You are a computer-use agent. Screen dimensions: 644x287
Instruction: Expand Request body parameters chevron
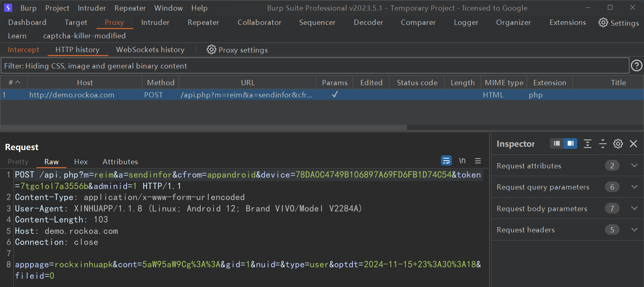coord(634,208)
